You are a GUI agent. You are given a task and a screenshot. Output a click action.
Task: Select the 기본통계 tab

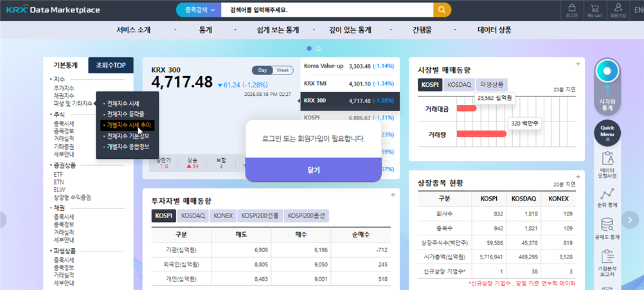[66, 65]
